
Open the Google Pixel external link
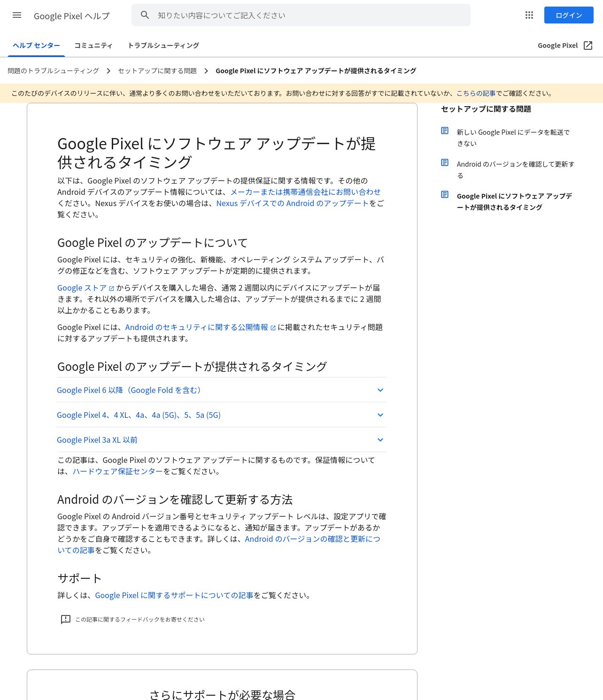coord(558,46)
